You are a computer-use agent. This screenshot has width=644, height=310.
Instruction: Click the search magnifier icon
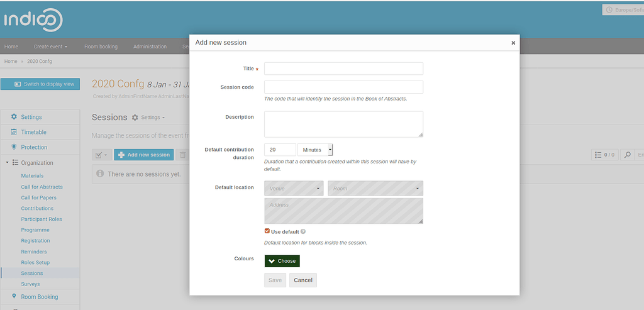pyautogui.click(x=627, y=155)
